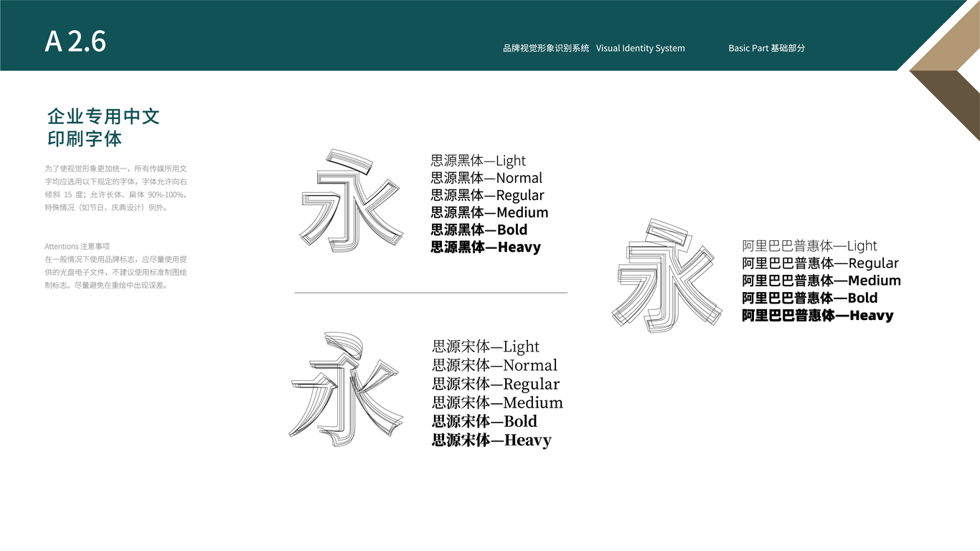Click the line "思源黑体—Normal"
The image size is (980, 551).
pos(486,178)
